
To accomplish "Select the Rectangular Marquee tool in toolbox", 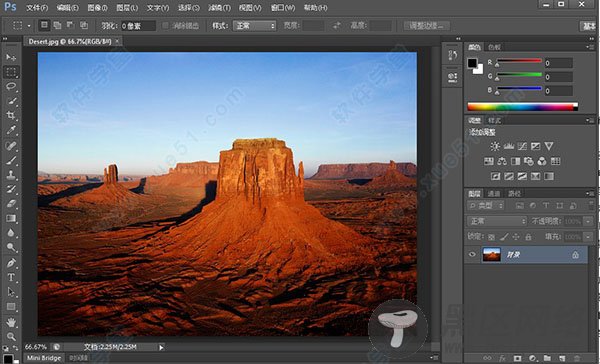I will pyautogui.click(x=11, y=72).
